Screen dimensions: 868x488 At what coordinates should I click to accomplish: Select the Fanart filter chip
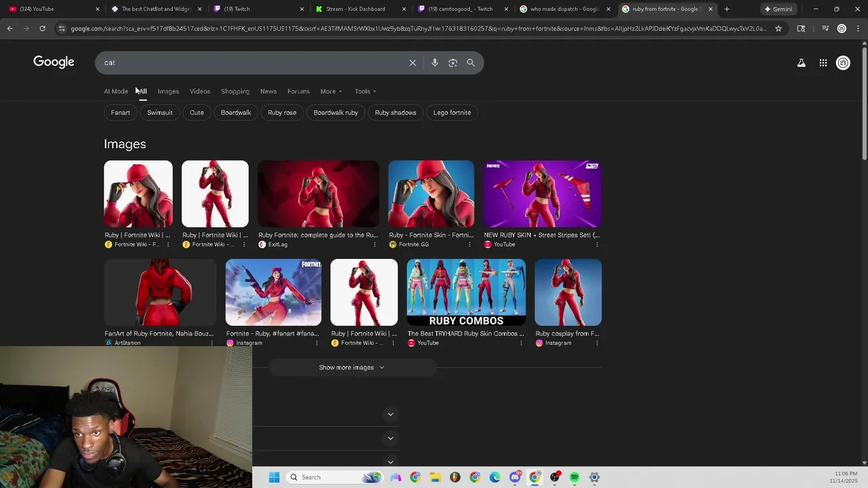tap(121, 113)
